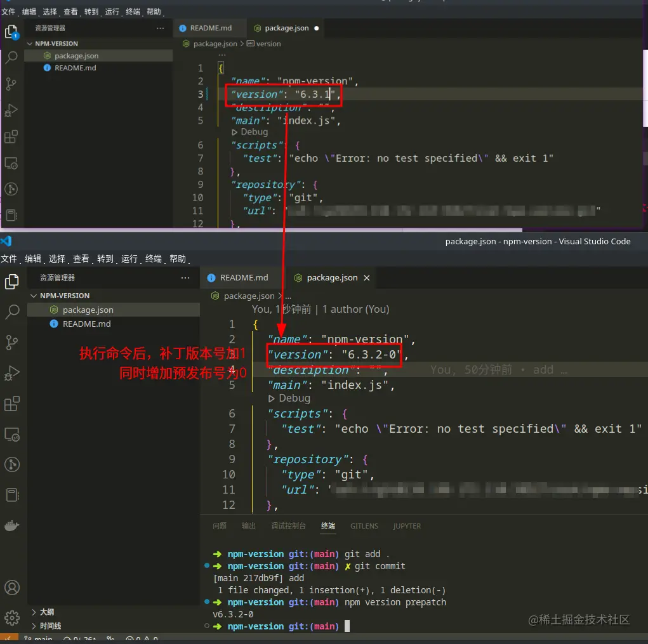Click explorer more actions ellipsis in lower window
Image resolution: width=648 pixels, height=644 pixels.
pyautogui.click(x=185, y=278)
